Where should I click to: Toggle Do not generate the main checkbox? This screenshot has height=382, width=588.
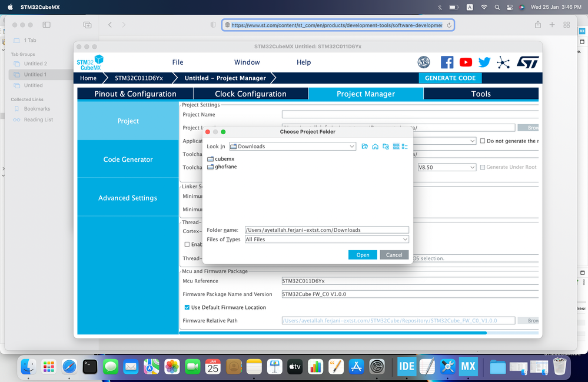(483, 141)
